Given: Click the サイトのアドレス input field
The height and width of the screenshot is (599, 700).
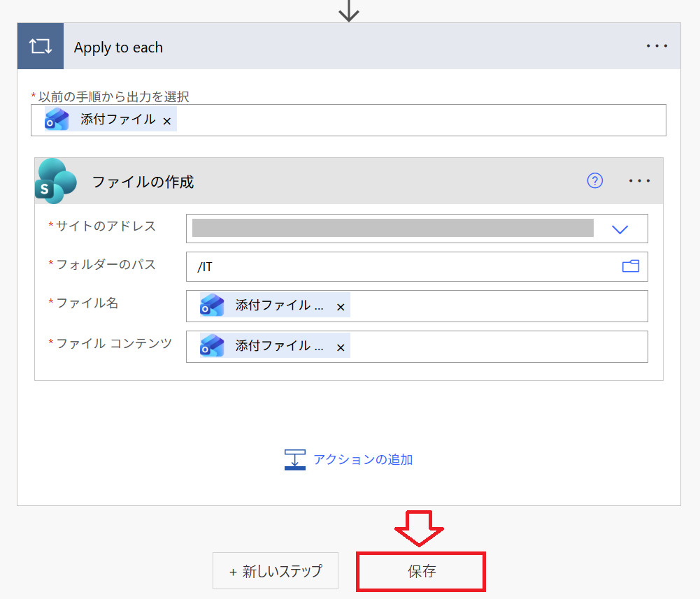Looking at the screenshot, I should (x=392, y=229).
